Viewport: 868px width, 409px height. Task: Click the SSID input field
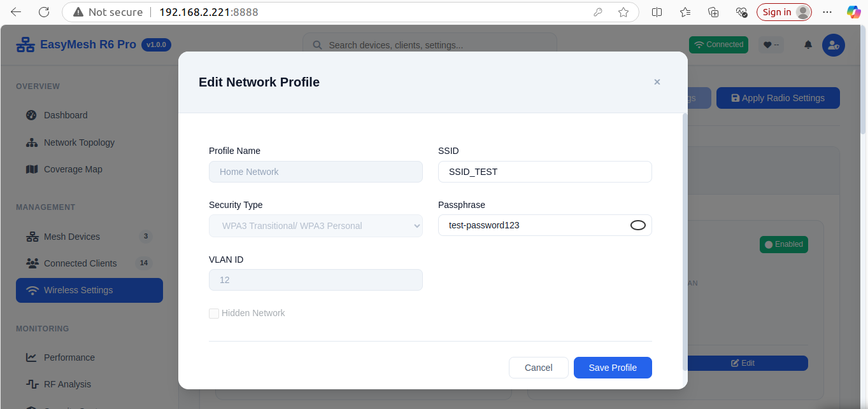pyautogui.click(x=544, y=172)
